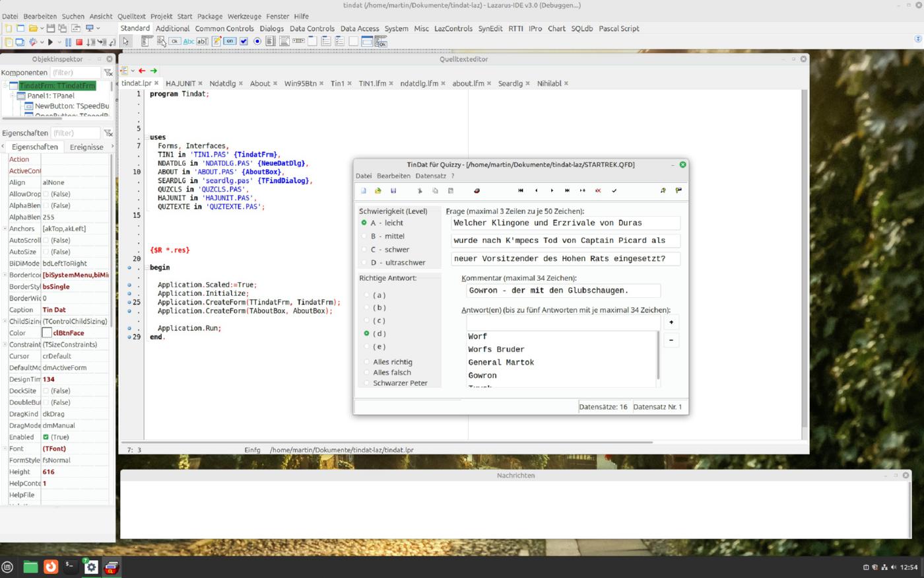This screenshot has height=578, width=924.
Task: Toggle the AutoSize (False) property checkbox
Action: point(46,252)
